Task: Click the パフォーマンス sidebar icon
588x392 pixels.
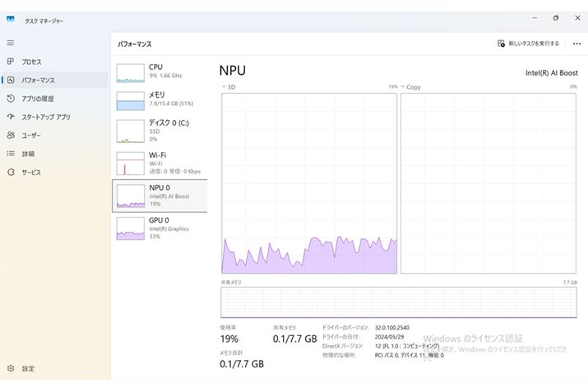Action: [11, 80]
